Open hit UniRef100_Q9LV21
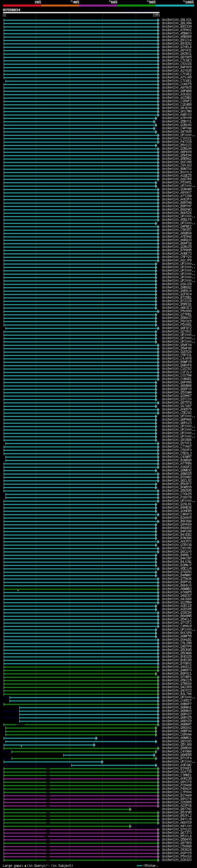The height and width of the screenshot is (868, 197). [177, 20]
